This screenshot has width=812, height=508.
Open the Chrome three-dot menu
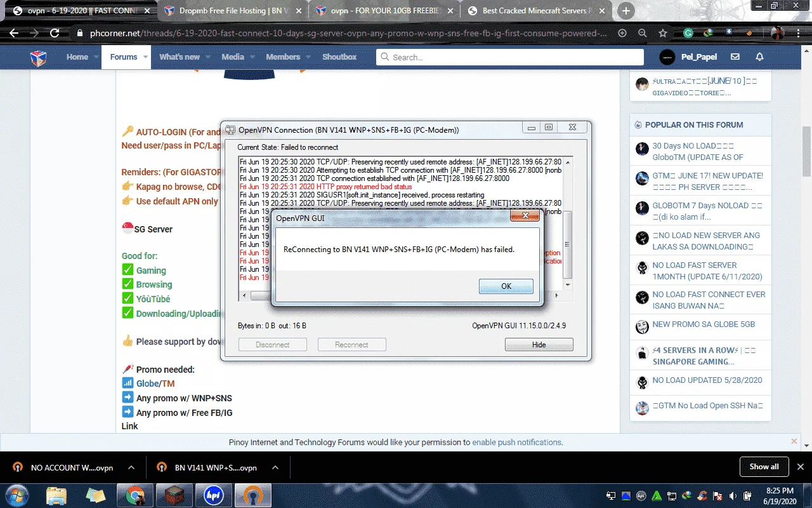tap(799, 33)
